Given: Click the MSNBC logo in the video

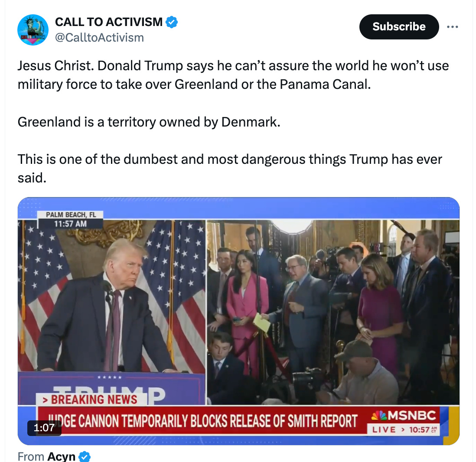Looking at the screenshot, I should click(404, 415).
